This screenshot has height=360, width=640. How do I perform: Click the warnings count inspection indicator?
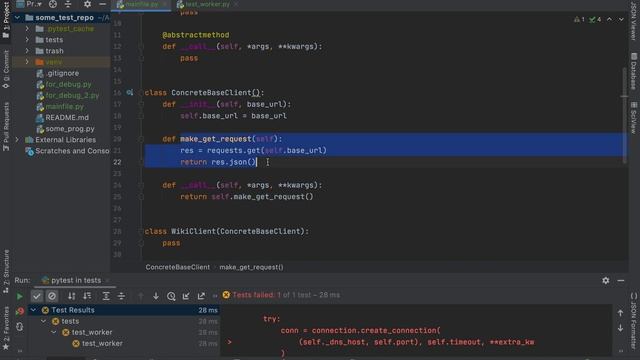[x=579, y=19]
